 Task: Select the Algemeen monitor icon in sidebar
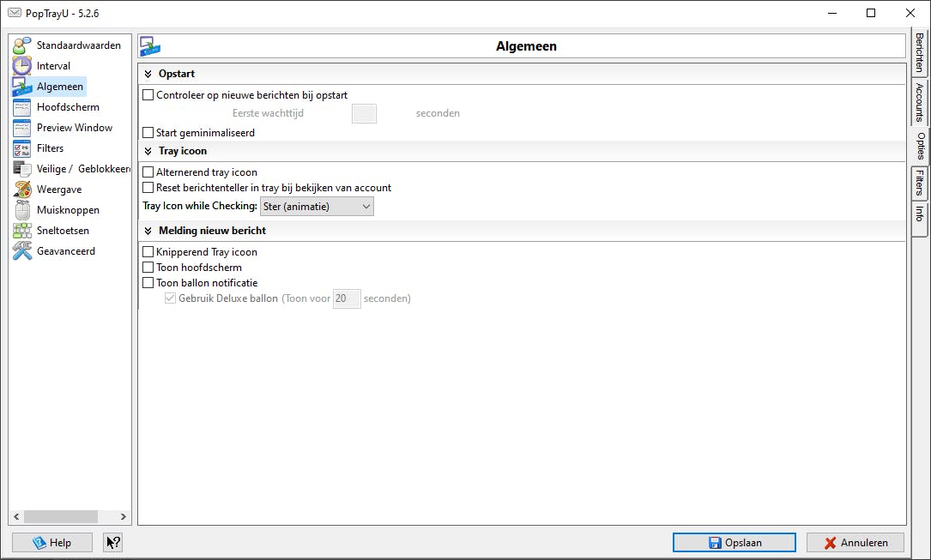tap(22, 87)
